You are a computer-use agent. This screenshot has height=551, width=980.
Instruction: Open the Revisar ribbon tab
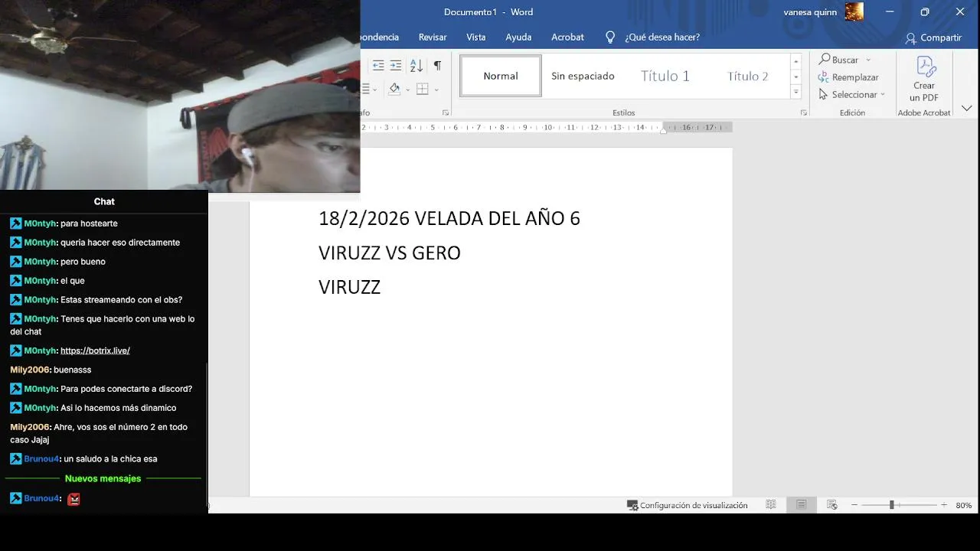coord(433,37)
